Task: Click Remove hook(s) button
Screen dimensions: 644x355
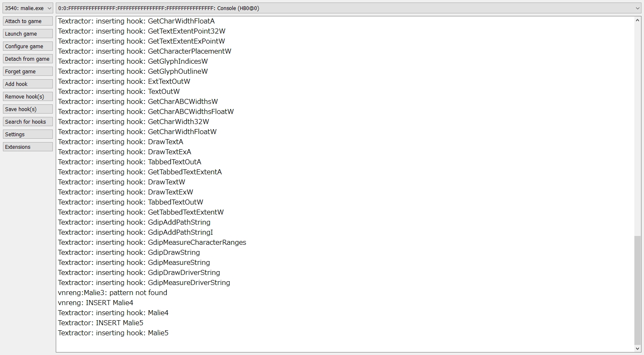Action: point(28,96)
